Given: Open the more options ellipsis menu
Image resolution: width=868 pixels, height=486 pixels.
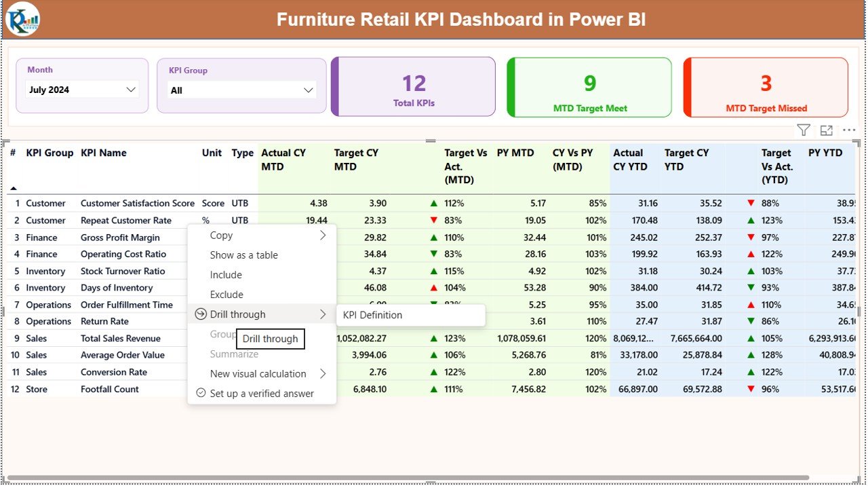Looking at the screenshot, I should point(848,130).
